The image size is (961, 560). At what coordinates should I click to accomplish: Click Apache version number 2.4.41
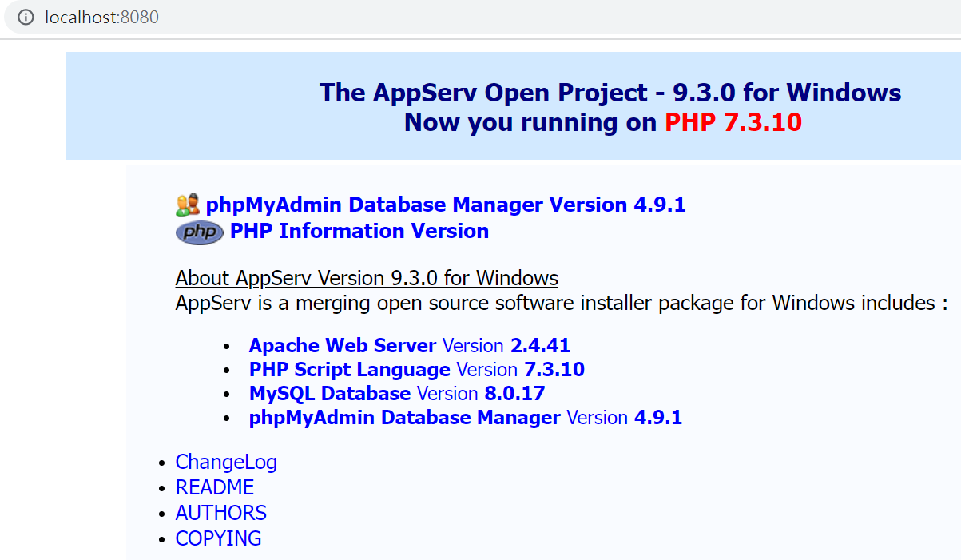coord(541,346)
